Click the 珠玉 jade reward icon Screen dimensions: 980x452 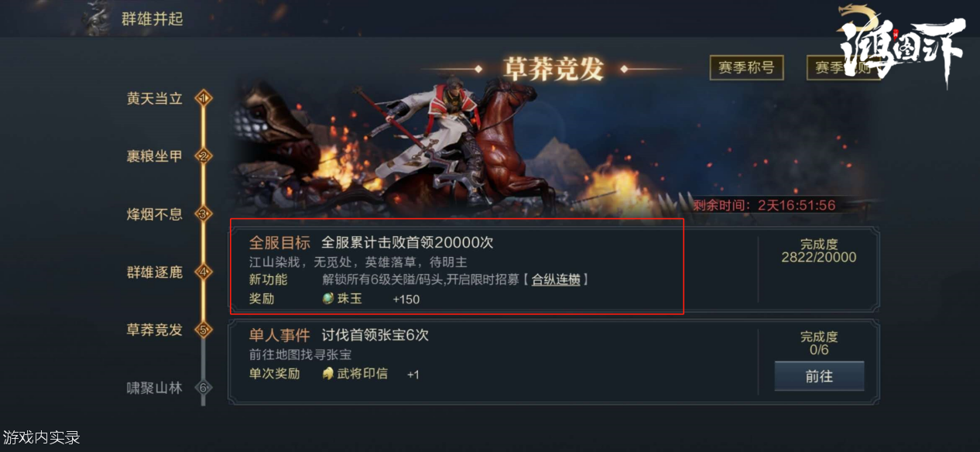pos(328,299)
